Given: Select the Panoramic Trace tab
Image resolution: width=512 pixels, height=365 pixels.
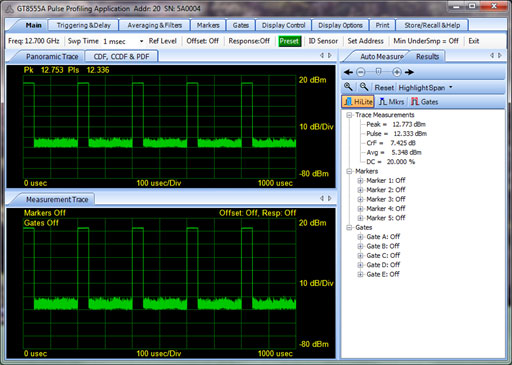Looking at the screenshot, I should (52, 57).
